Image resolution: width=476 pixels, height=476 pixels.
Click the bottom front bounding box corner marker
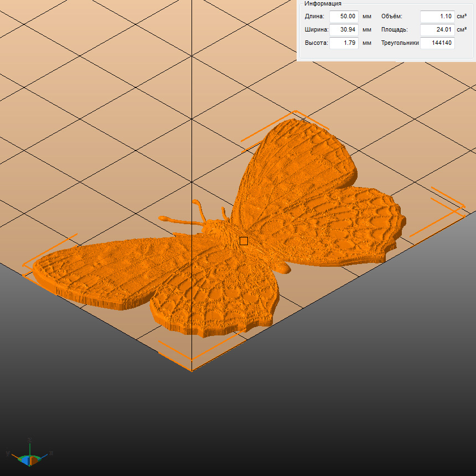coord(191,360)
